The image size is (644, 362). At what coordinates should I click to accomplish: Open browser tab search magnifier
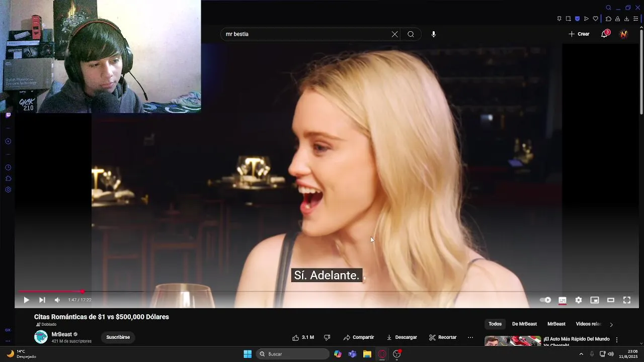point(608,8)
